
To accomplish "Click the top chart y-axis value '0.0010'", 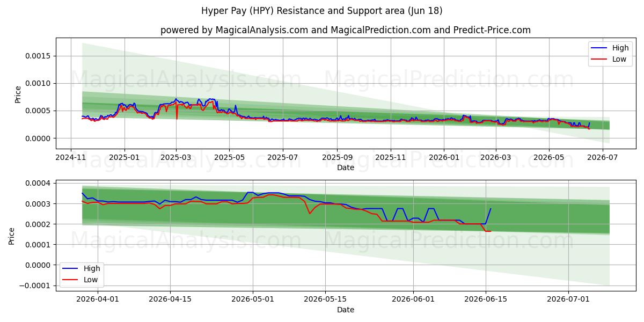I will pyautogui.click(x=38, y=83).
